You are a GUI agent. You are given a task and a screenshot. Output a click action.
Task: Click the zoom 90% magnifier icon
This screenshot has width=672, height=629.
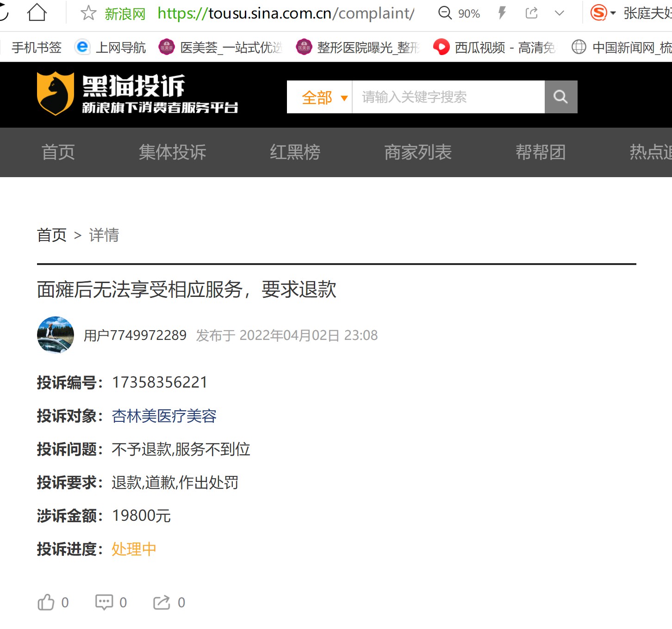coord(445,13)
